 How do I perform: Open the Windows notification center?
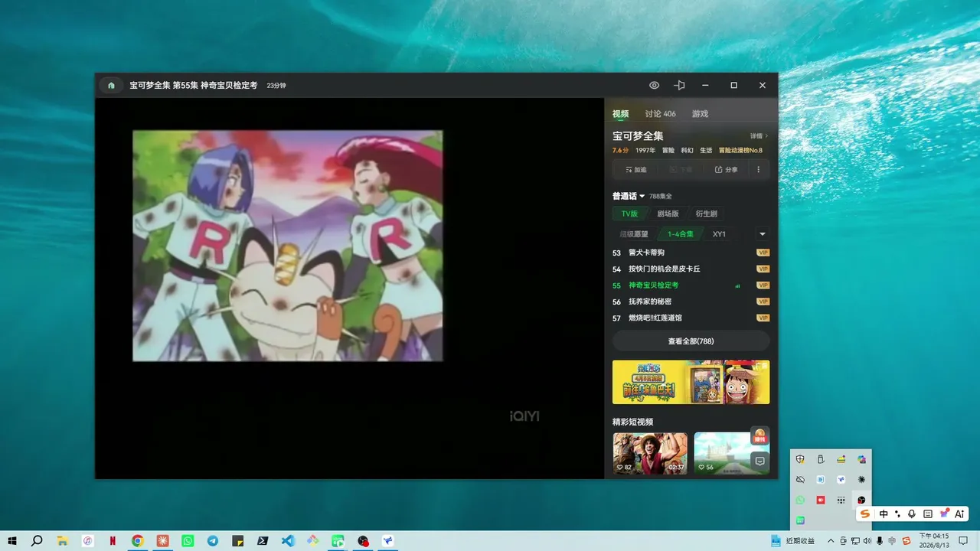[x=964, y=541]
